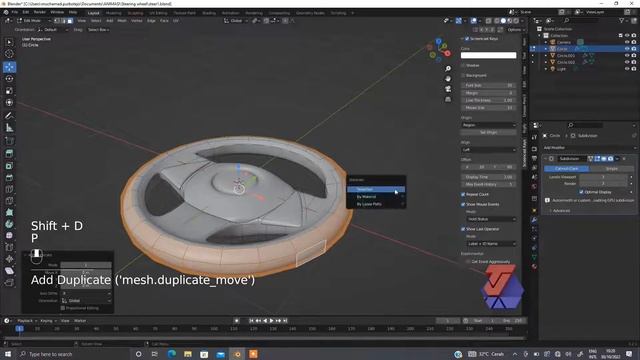Open the Global orientation dropdown in header

click(236, 20)
